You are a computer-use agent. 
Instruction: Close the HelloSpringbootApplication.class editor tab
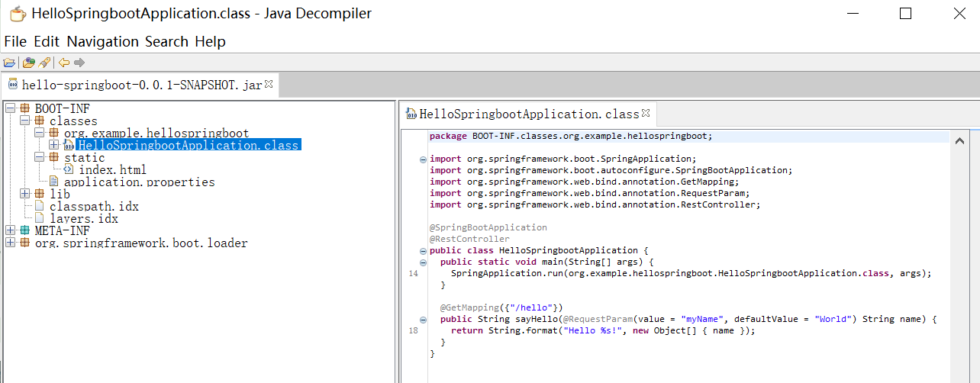coord(646,113)
